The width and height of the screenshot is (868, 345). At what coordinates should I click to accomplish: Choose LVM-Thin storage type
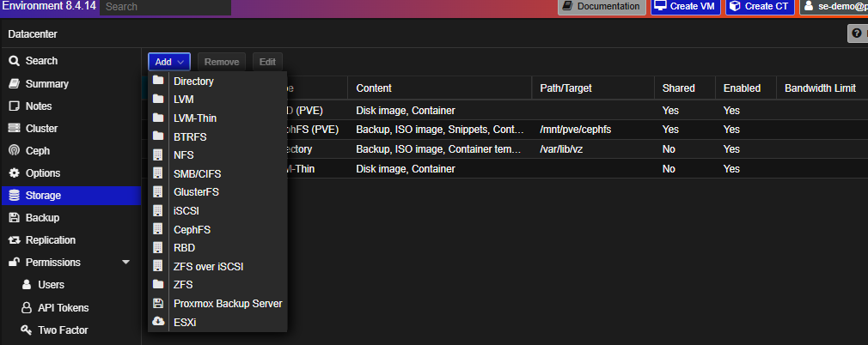(x=217, y=118)
